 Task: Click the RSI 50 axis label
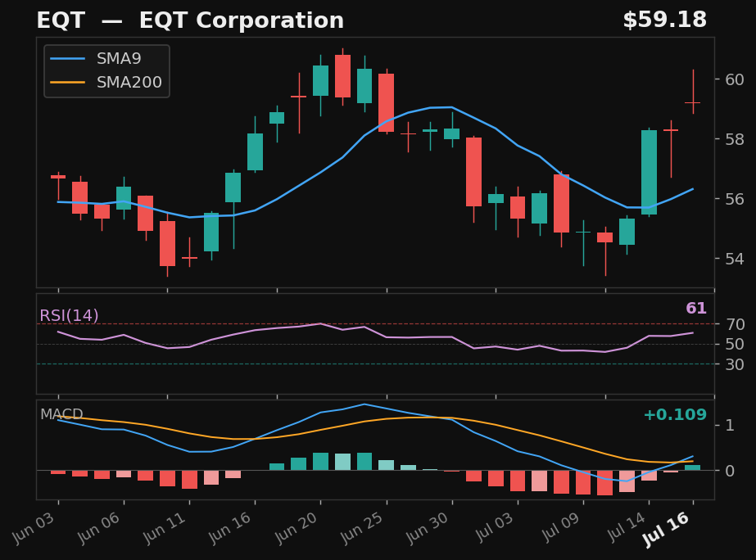point(735,344)
